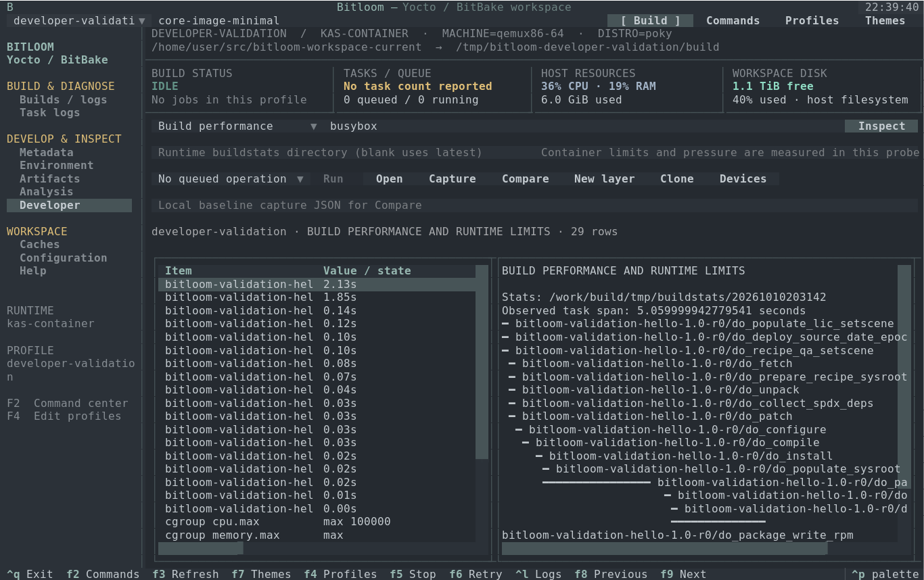Screen dimensions: 924x580
Task: Click the Devices button
Action: 743,179
